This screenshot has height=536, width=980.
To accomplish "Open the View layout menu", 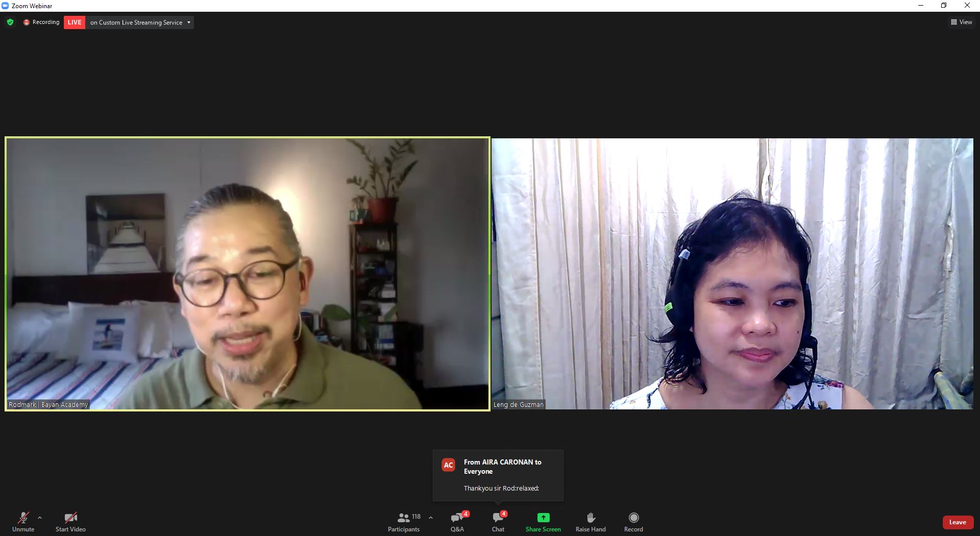I will pos(961,22).
